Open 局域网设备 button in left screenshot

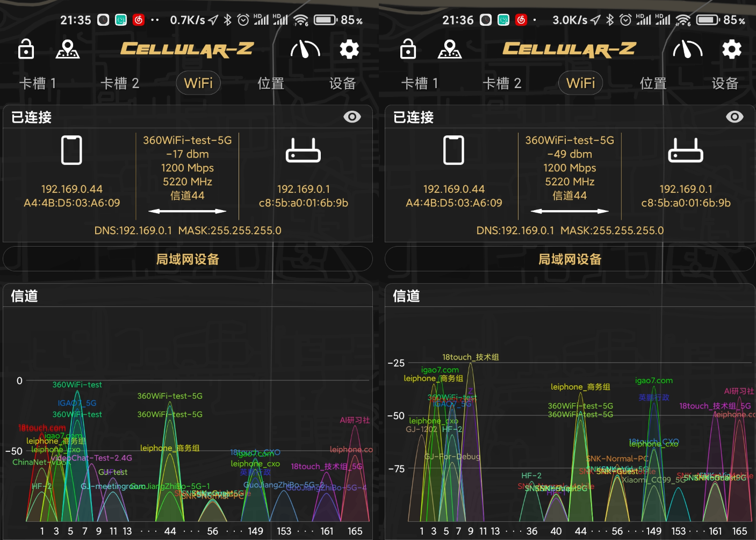(188, 259)
